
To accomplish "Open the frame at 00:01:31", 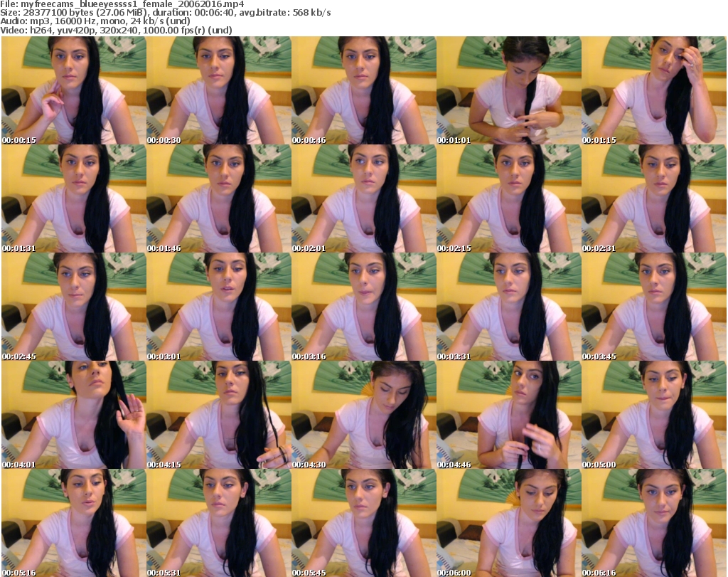I will point(74,198).
